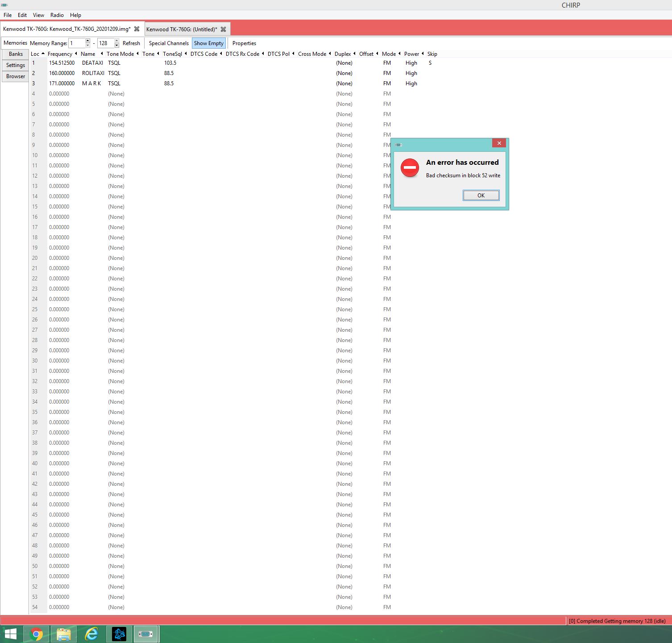Open the Properties button

pyautogui.click(x=244, y=43)
